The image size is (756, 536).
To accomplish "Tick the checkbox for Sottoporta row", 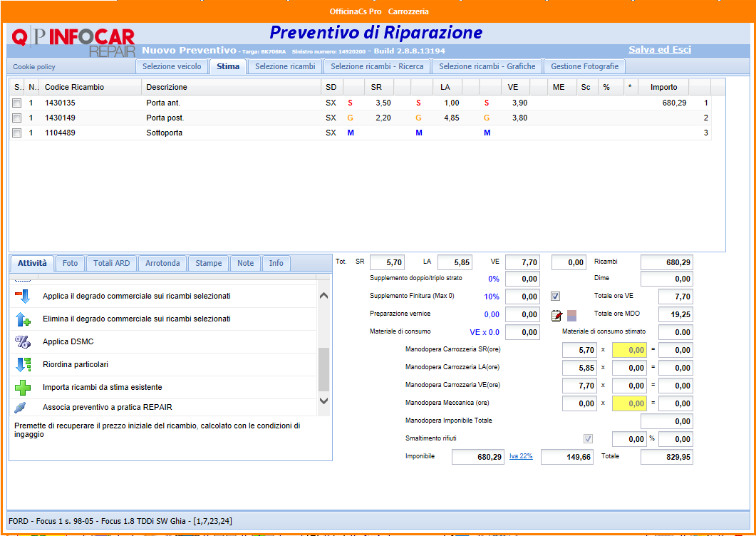I will point(17,133).
